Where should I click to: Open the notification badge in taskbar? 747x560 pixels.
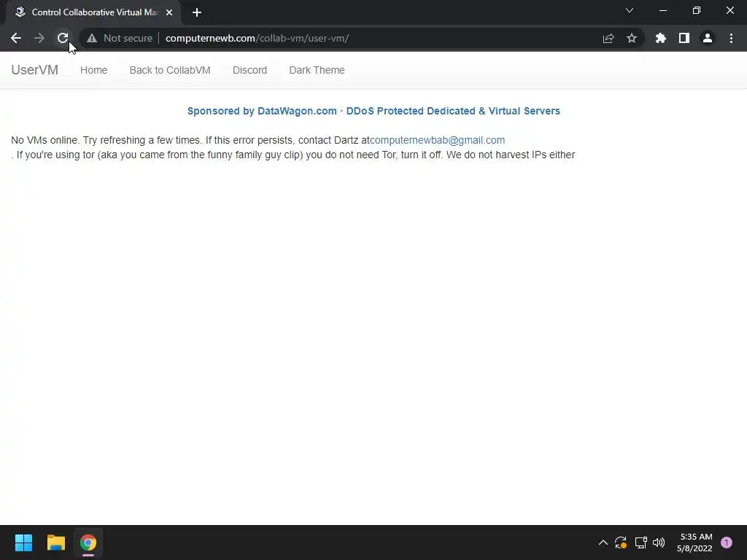(x=727, y=542)
